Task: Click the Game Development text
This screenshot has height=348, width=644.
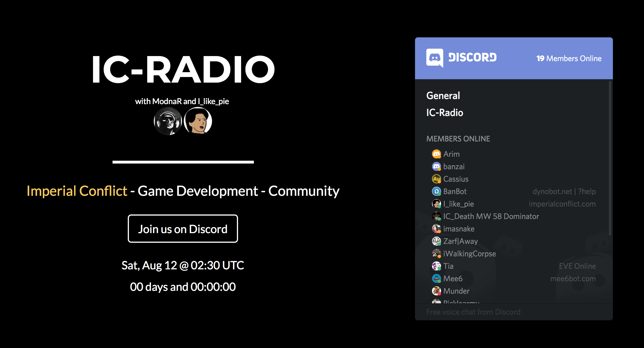Action: 198,191
